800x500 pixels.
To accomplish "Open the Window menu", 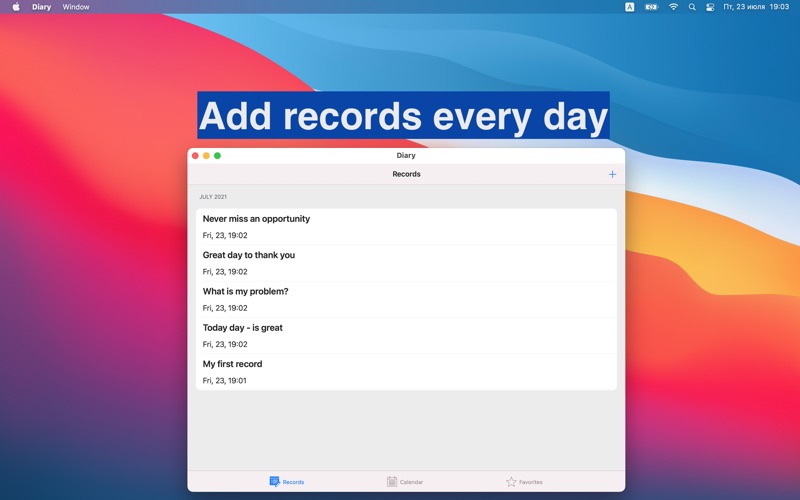I will tap(76, 7).
